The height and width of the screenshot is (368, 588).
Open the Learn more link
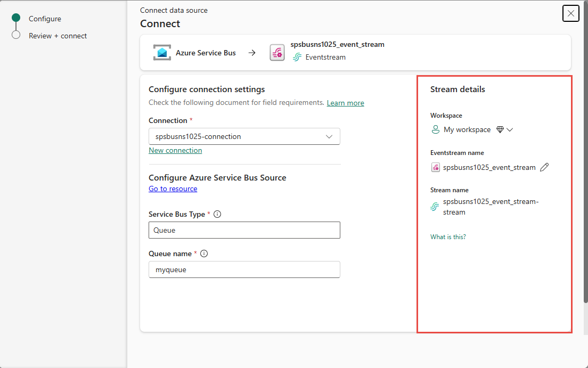[x=345, y=103]
